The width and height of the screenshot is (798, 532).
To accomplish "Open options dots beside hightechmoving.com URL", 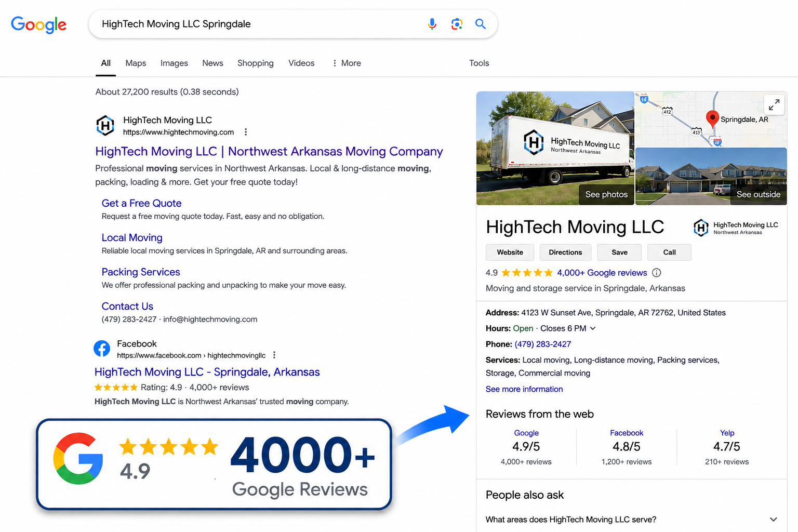I will pos(246,132).
